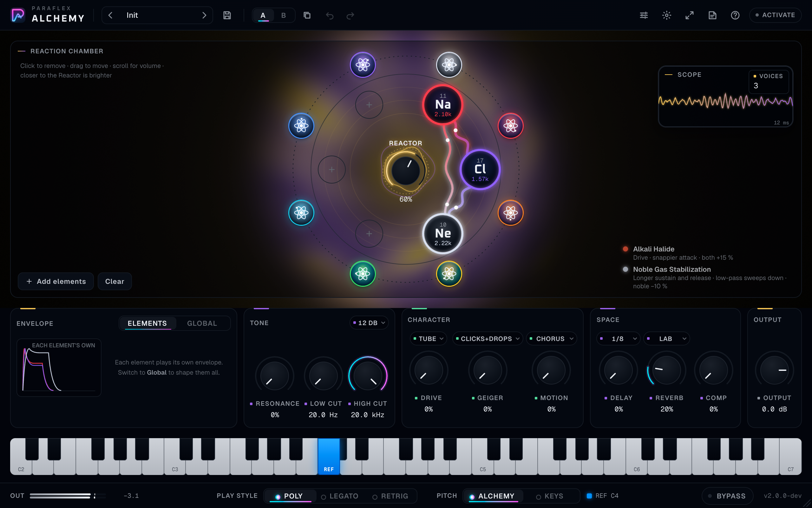Select the LEGATO play style
This screenshot has height=508, width=812.
coord(340,496)
